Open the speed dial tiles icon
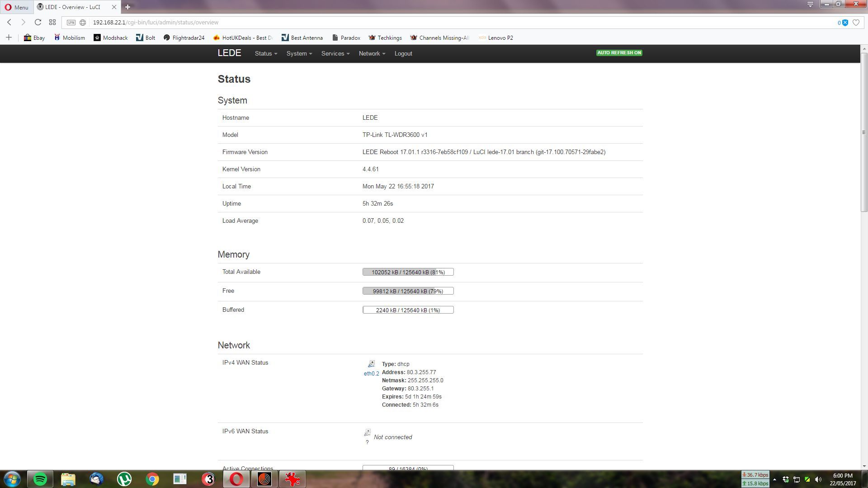The width and height of the screenshot is (868, 488). click(52, 22)
